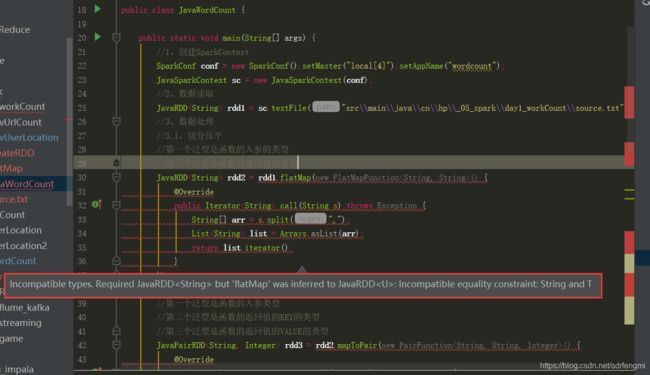Click the regex parameter hint on line 33
This screenshot has height=375, width=650.
[310, 218]
